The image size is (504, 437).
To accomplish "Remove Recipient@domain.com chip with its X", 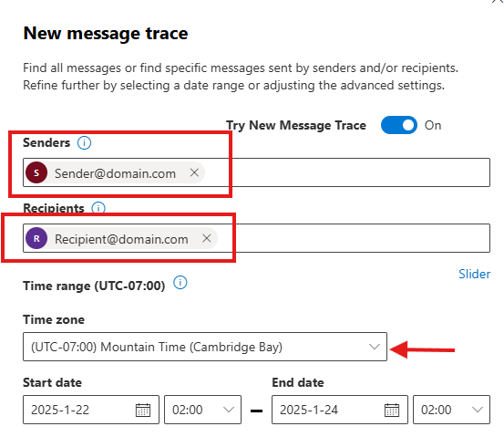I will 207,238.
